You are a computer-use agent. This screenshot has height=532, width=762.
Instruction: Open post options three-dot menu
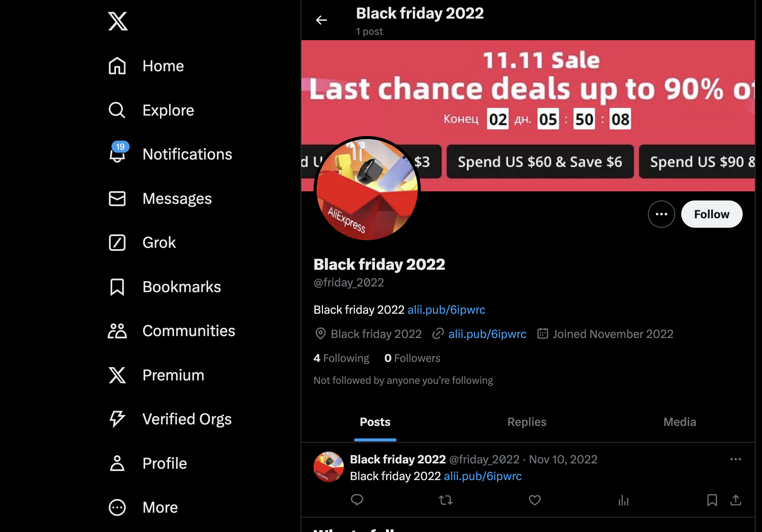[x=735, y=459]
